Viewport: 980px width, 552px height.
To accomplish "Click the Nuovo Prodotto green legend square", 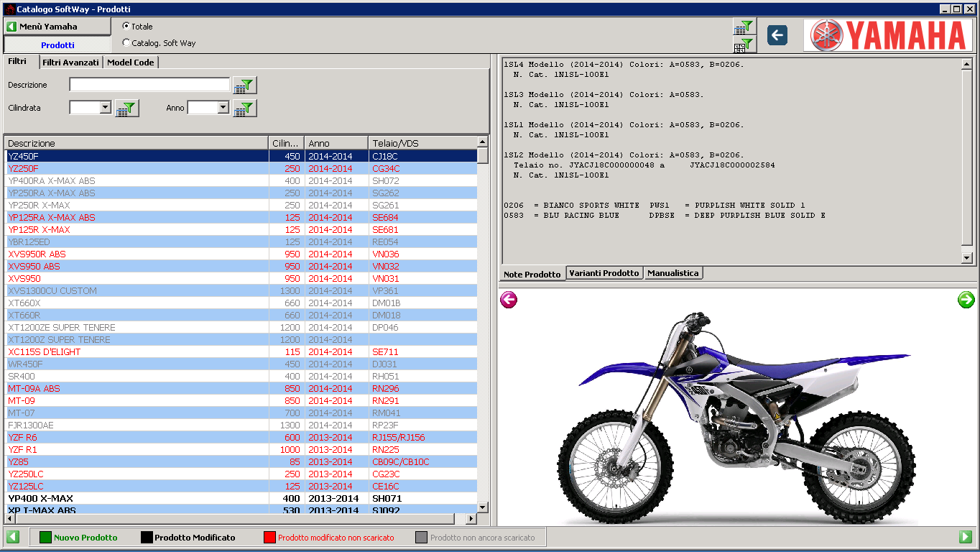I will pyautogui.click(x=46, y=537).
